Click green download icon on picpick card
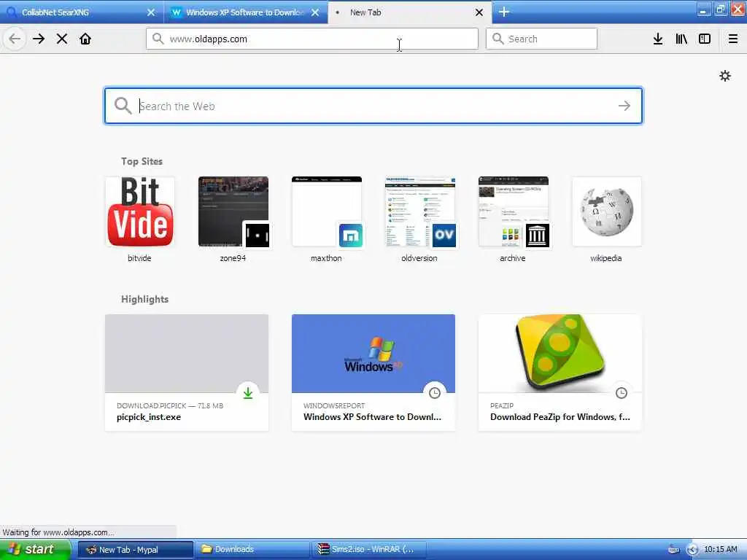The width and height of the screenshot is (747, 560). [248, 393]
